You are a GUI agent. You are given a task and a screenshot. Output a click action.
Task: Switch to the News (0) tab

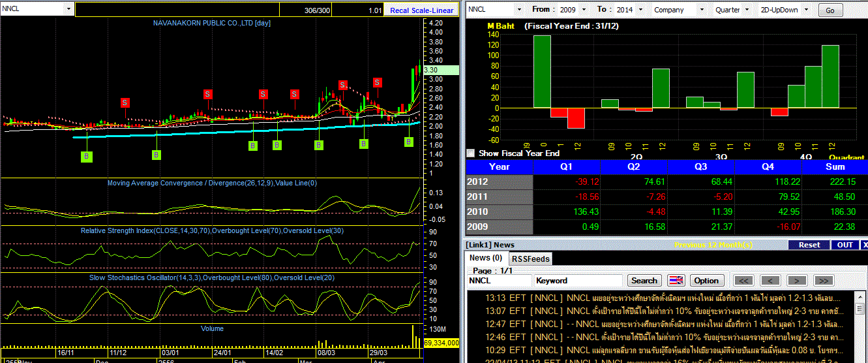click(486, 258)
